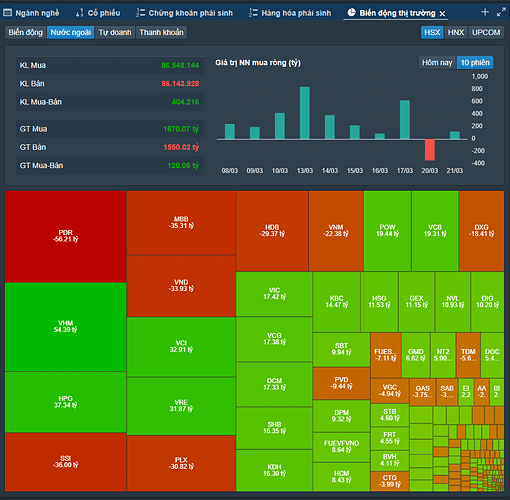Select the SBT treemap tile

[x=341, y=349]
